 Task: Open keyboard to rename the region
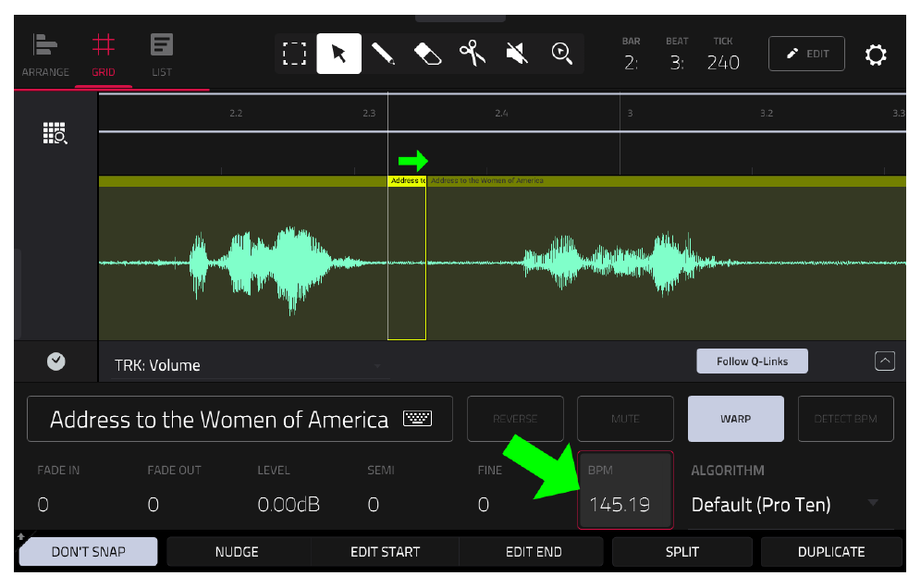tap(418, 418)
